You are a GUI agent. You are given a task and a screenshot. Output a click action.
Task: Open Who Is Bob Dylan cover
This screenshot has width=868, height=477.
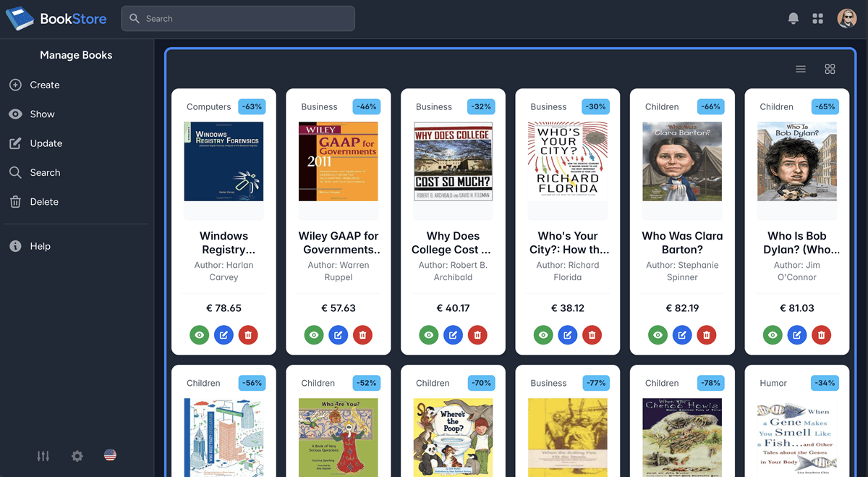797,161
